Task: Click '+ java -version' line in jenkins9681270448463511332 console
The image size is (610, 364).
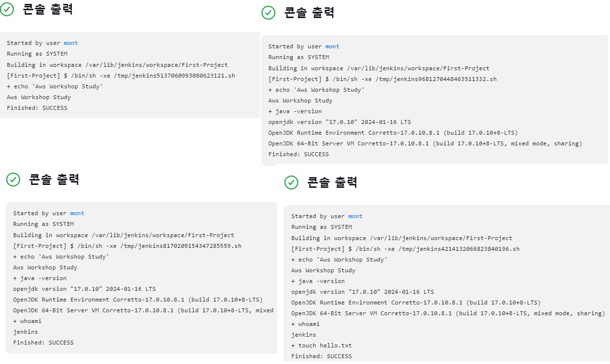Action: coord(295,111)
